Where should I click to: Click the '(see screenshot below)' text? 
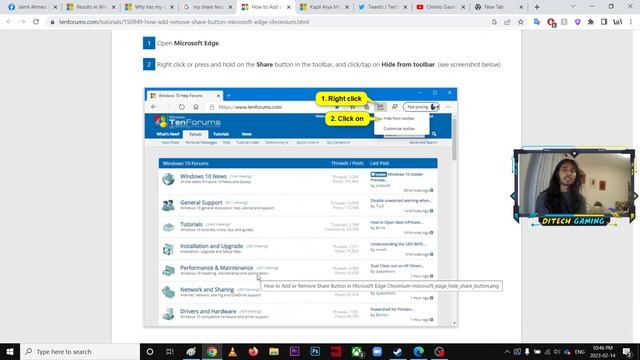[x=469, y=64]
